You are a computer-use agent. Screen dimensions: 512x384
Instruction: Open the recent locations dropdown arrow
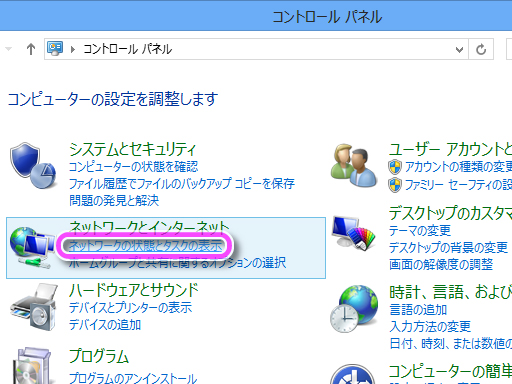9,49
